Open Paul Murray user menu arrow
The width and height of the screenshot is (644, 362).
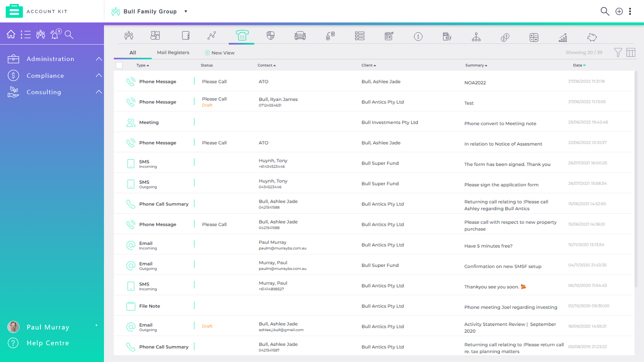pos(97,325)
